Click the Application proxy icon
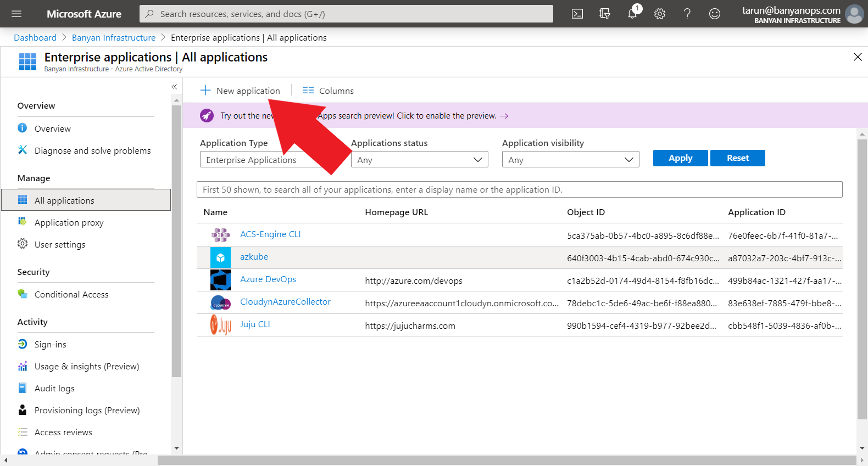The height and width of the screenshot is (466, 868). 23,222
